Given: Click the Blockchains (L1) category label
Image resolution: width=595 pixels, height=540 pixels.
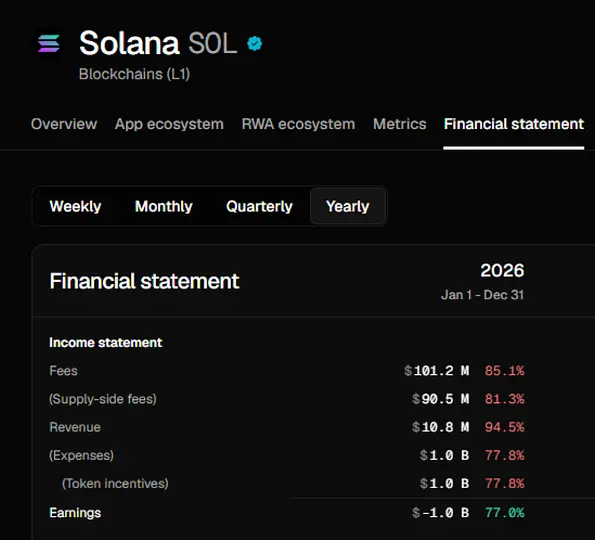Looking at the screenshot, I should coord(134,74).
